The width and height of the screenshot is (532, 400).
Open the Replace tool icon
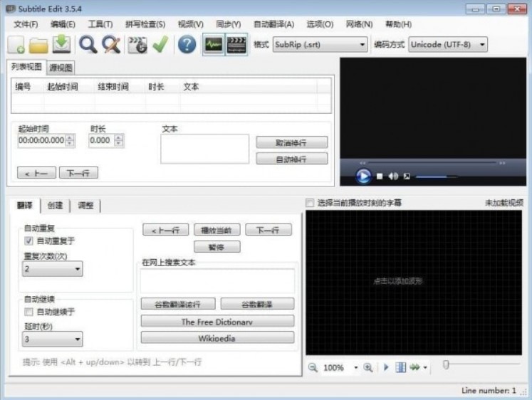coord(110,45)
